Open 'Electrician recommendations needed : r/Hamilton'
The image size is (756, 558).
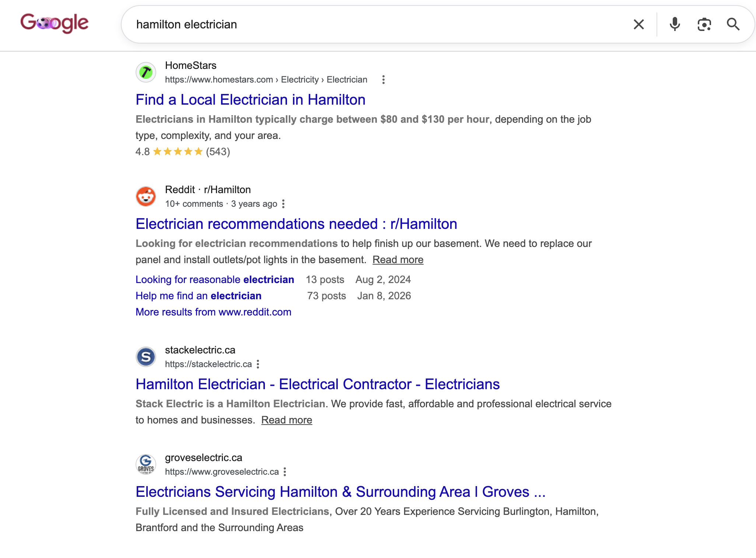pyautogui.click(x=296, y=224)
